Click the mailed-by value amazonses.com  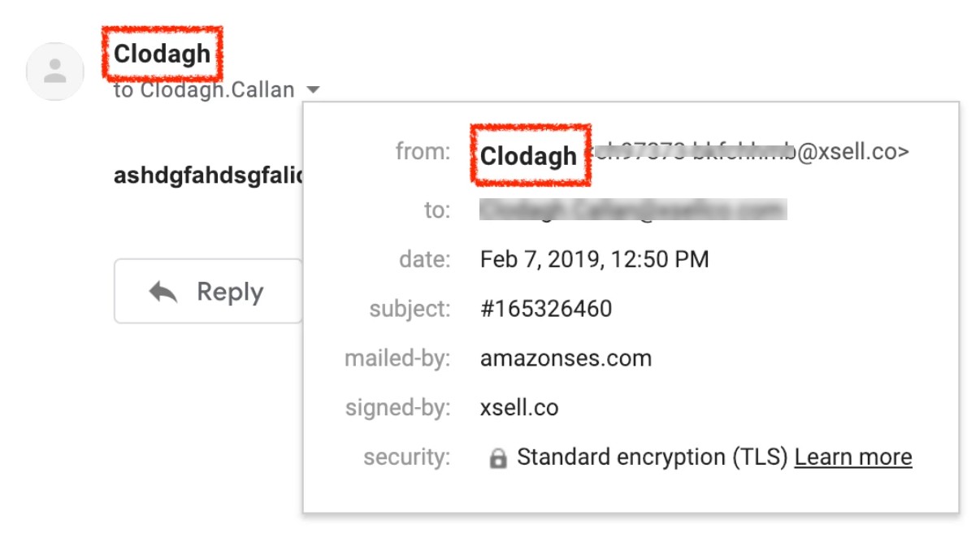pyautogui.click(x=566, y=358)
